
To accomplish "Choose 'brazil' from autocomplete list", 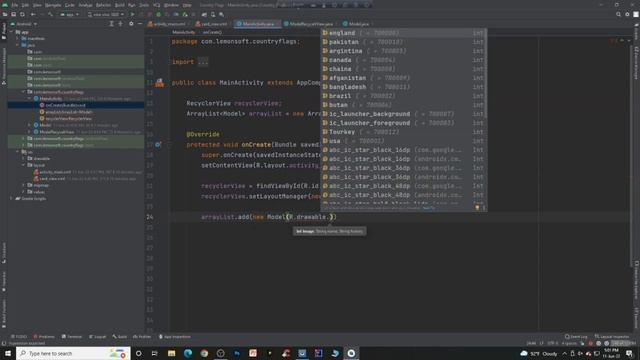I will [x=403, y=96].
